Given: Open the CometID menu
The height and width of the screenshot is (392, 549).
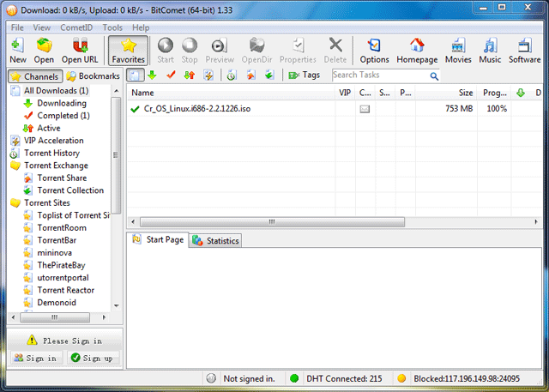Looking at the screenshot, I should 76,27.
